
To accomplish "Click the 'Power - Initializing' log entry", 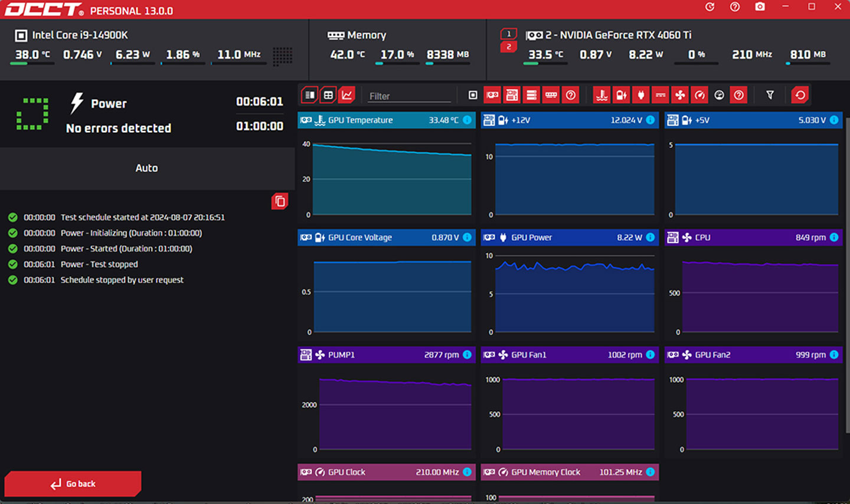I will coord(131,233).
